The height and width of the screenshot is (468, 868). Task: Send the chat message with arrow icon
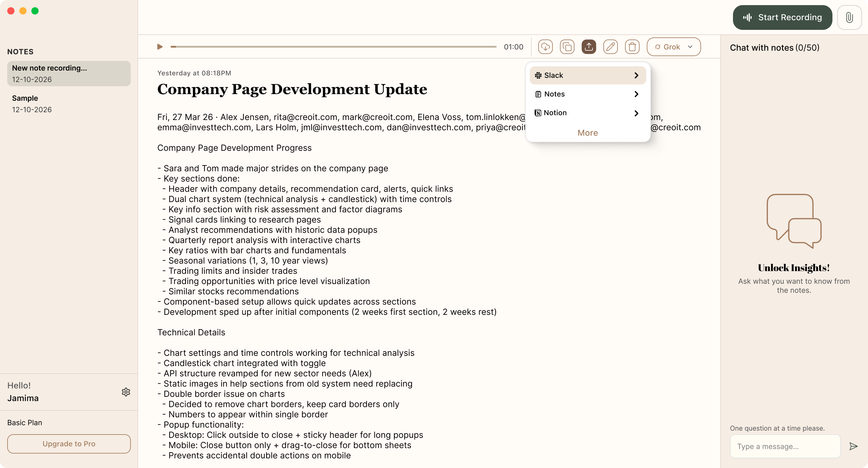pos(854,446)
